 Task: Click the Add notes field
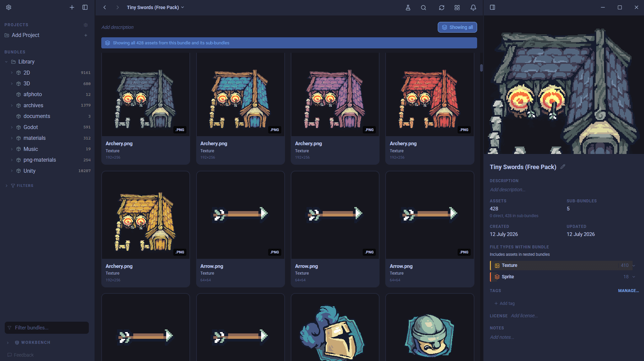coord(502,337)
